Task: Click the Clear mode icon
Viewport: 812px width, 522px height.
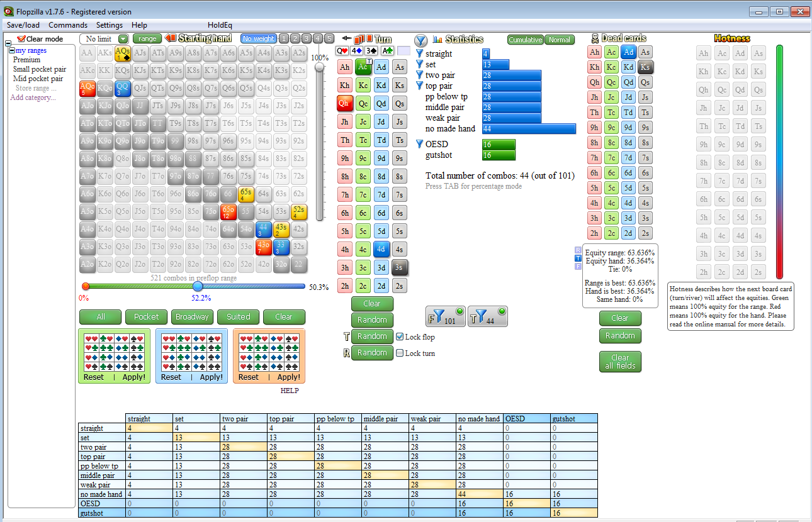Action: 21,39
